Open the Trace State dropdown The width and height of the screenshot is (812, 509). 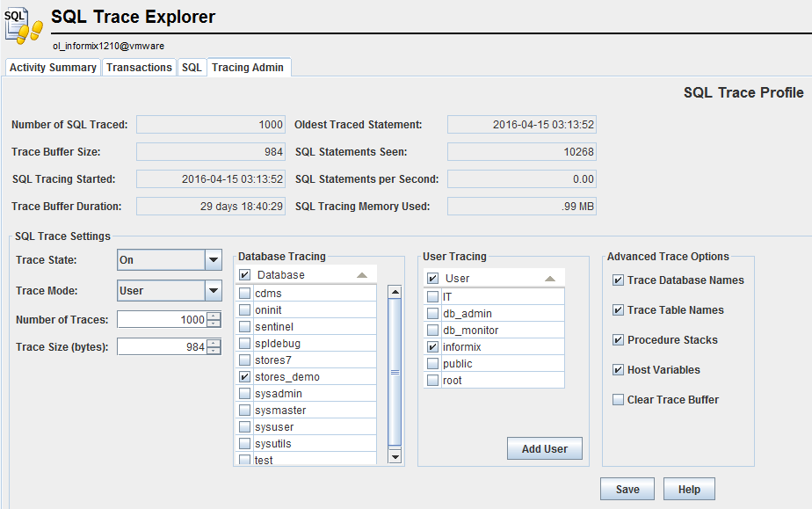tap(213, 260)
